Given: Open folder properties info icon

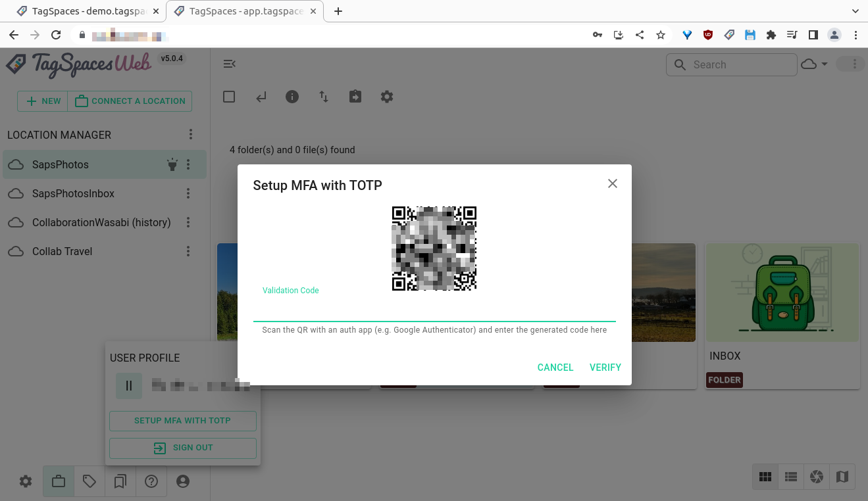Looking at the screenshot, I should (x=292, y=97).
